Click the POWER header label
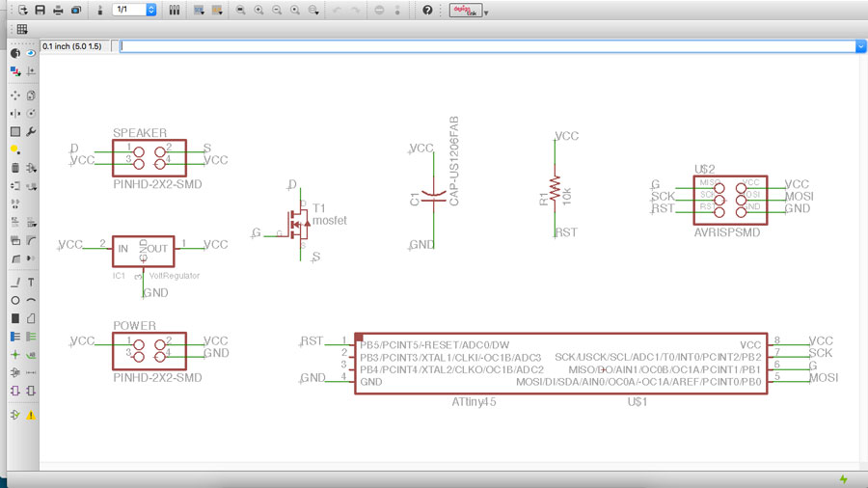The height and width of the screenshot is (488, 868). (134, 326)
